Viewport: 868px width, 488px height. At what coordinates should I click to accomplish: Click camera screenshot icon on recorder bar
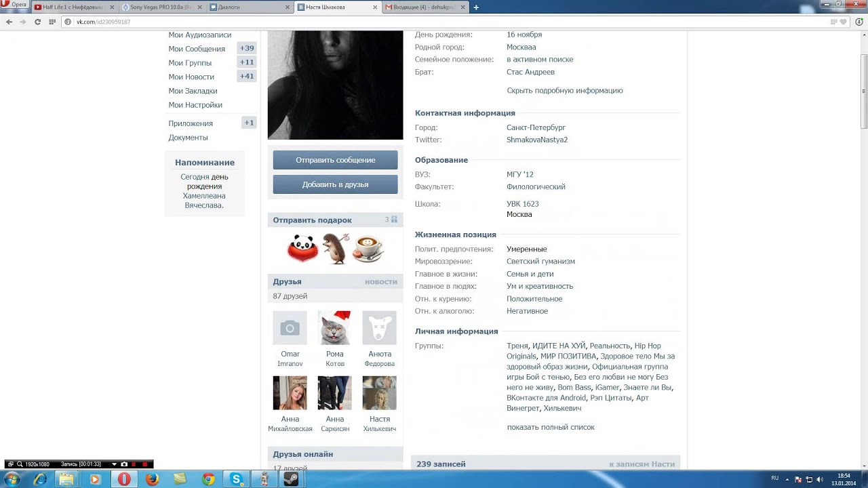[124, 464]
